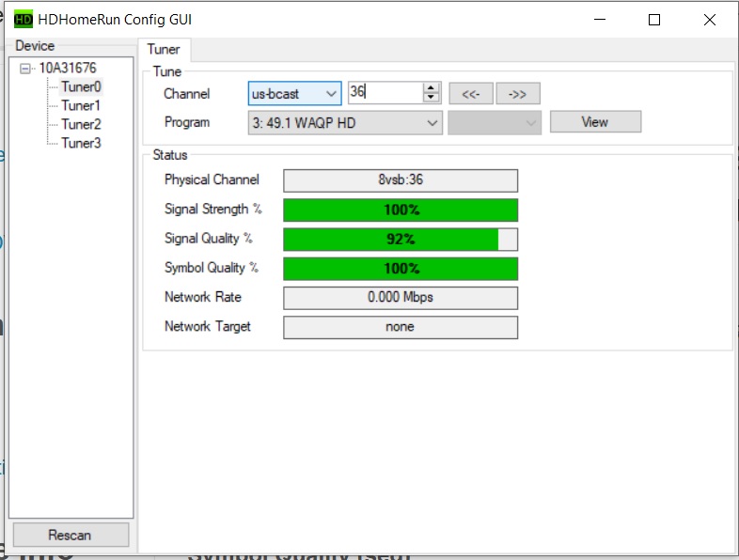Click the Signal Strength % label
739x560 pixels.
212,210
